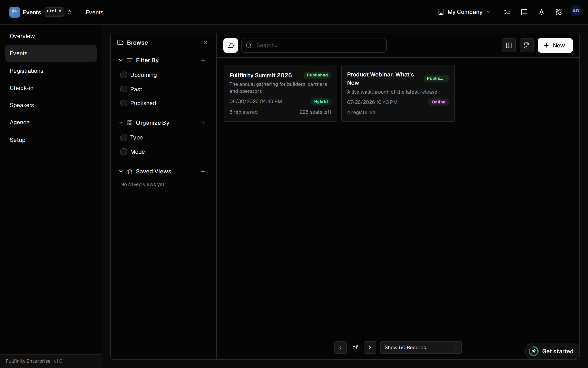588x368 pixels.
Task: Open the Ctrl+K command shortcut badge
Action: click(54, 12)
